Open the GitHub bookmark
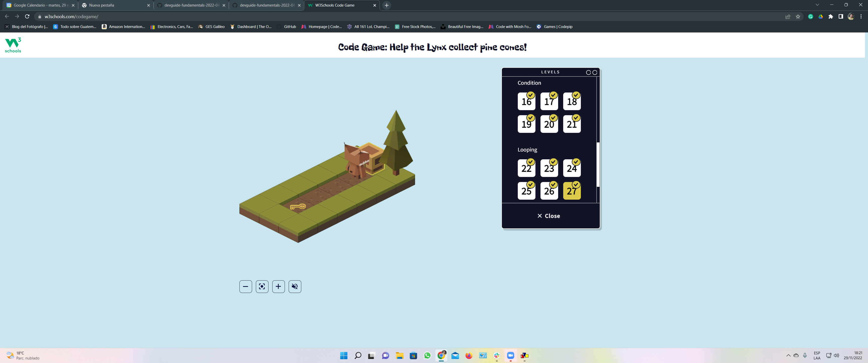 pyautogui.click(x=287, y=27)
